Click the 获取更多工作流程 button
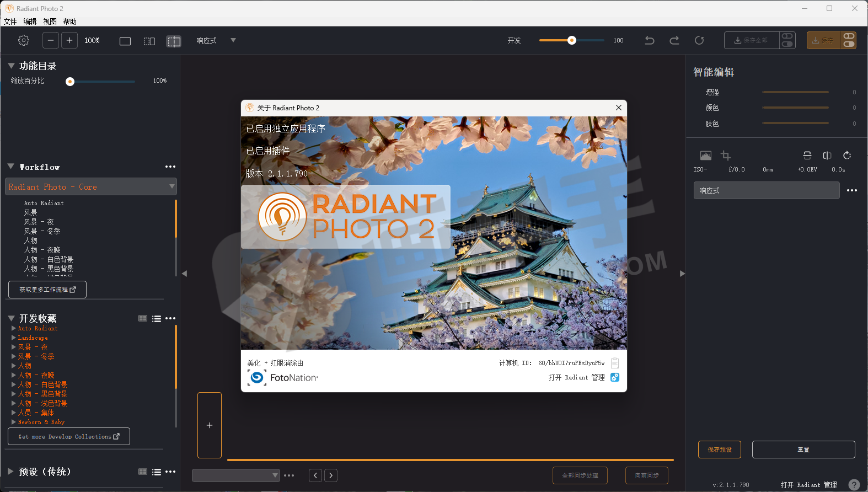 [47, 290]
